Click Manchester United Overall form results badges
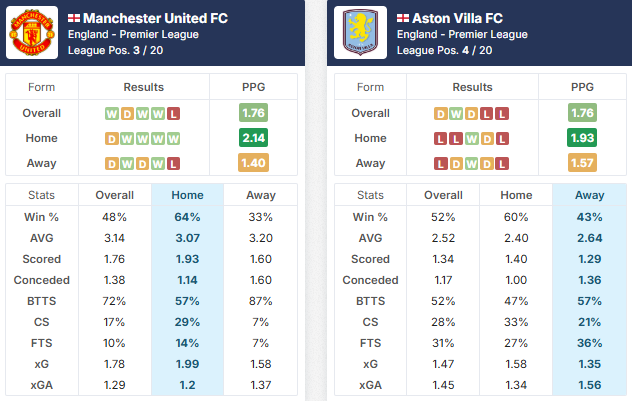The width and height of the screenshot is (632, 401). pos(143,113)
